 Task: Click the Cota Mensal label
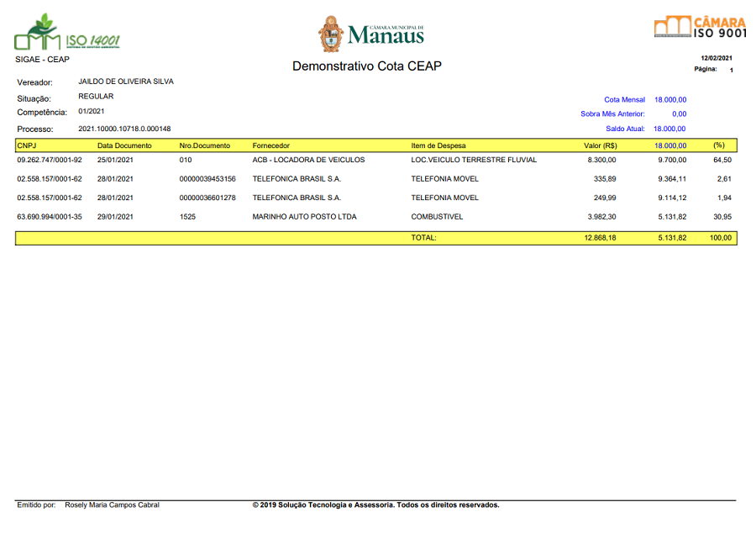point(624,99)
